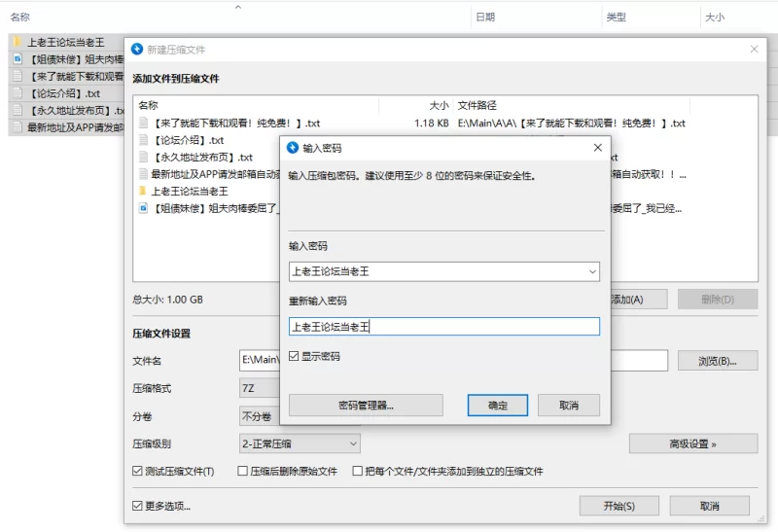
Task: Click 大小 column header in archive list
Action: point(440,105)
